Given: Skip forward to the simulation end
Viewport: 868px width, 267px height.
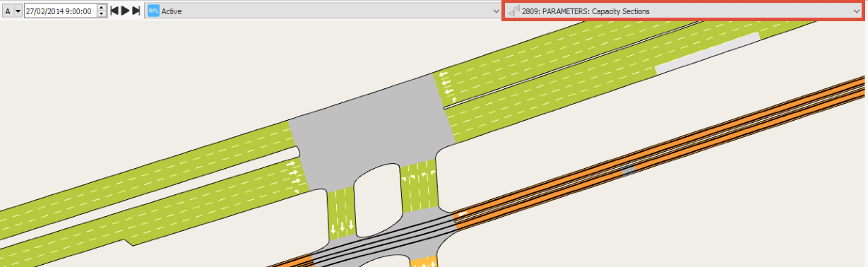Looking at the screenshot, I should pos(136,11).
